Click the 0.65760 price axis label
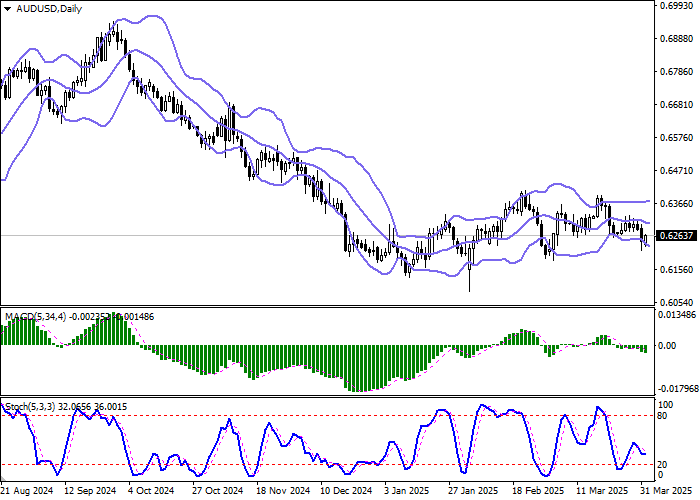This screenshot has height=500, width=700. (677, 138)
